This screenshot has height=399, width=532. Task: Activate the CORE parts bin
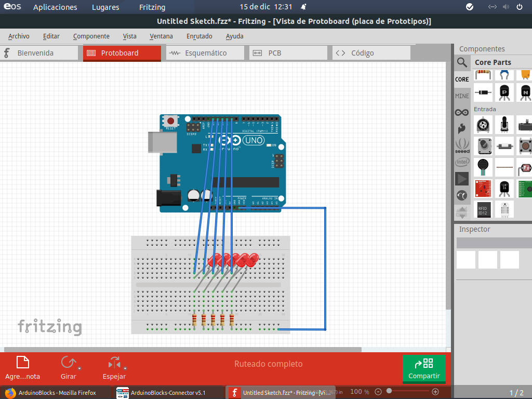[462, 79]
